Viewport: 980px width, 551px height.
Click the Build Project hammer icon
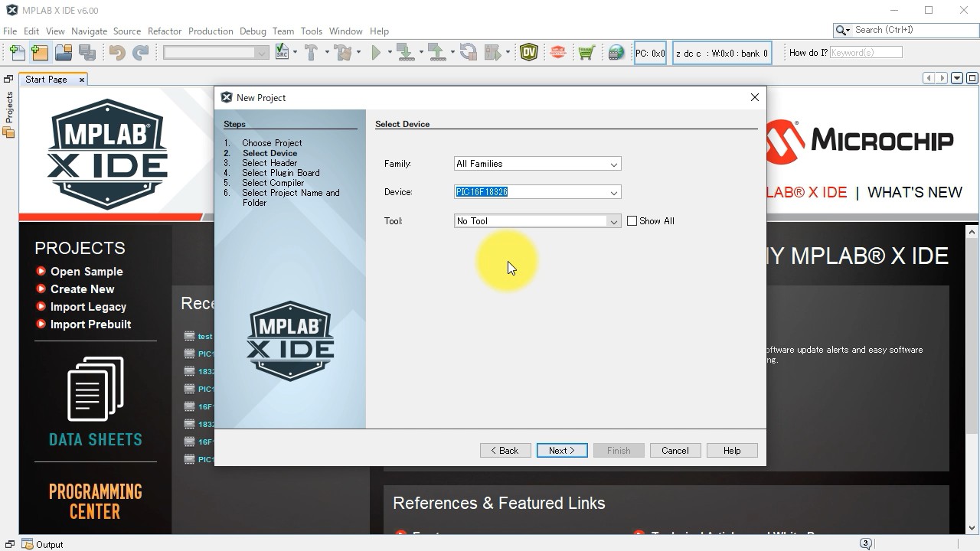(x=311, y=53)
